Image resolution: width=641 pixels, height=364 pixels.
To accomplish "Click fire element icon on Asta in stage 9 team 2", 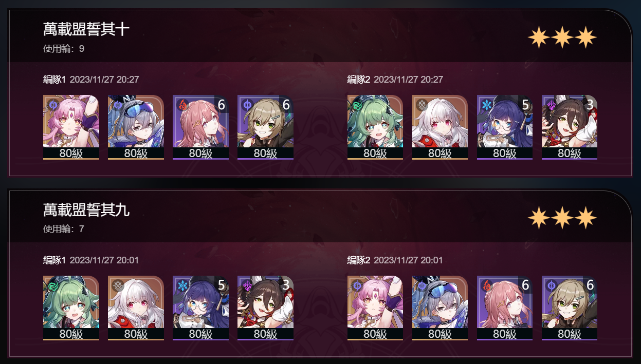I will click(486, 285).
